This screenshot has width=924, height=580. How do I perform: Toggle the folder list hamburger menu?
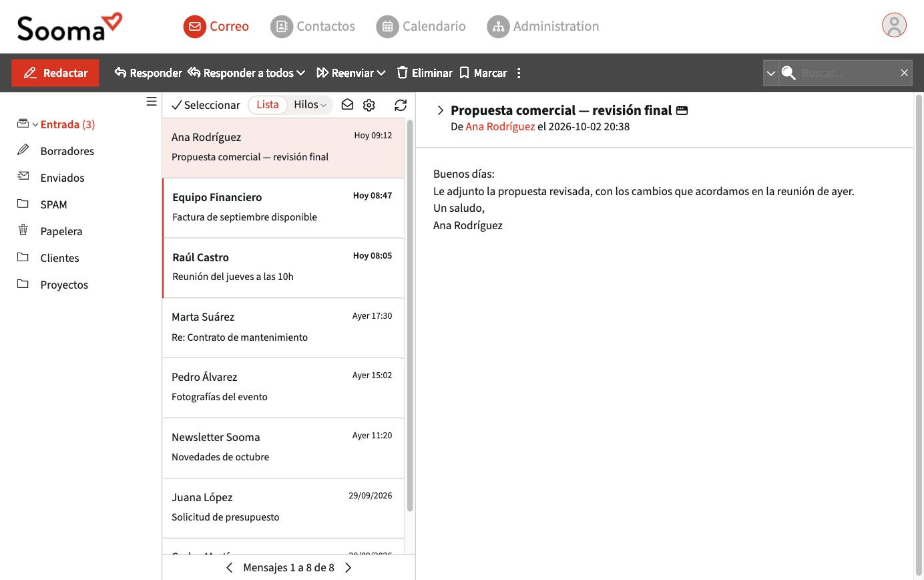coord(152,102)
